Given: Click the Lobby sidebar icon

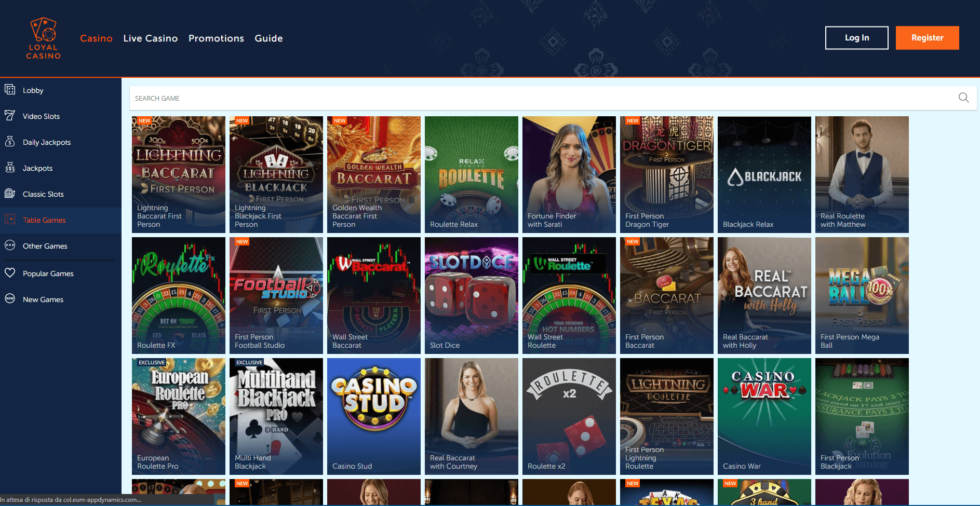Looking at the screenshot, I should click(x=10, y=90).
